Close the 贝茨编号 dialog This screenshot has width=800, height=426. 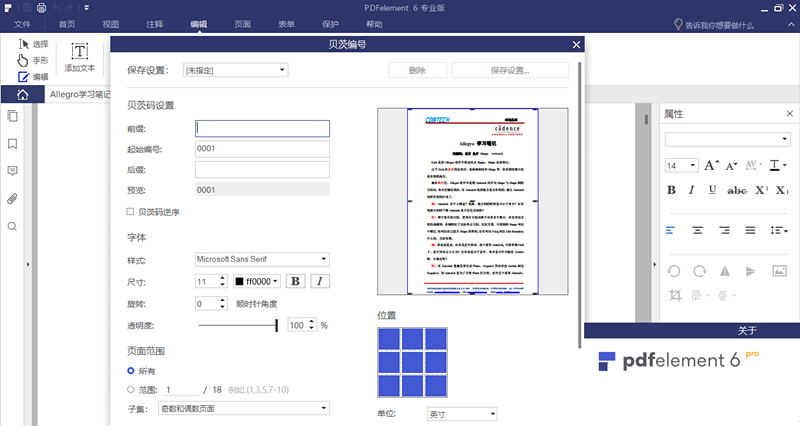tap(577, 45)
